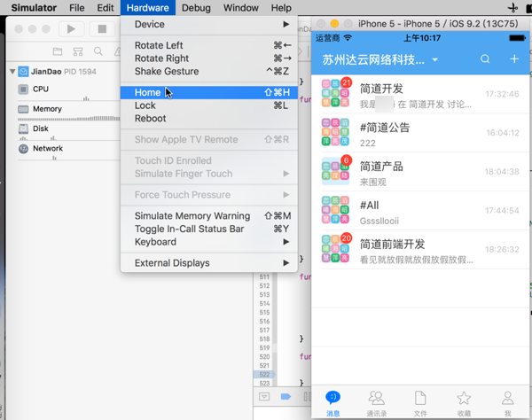The image size is (532, 420).
Task: Toggle the blue breakpoints activation icon
Action: [x=286, y=397]
